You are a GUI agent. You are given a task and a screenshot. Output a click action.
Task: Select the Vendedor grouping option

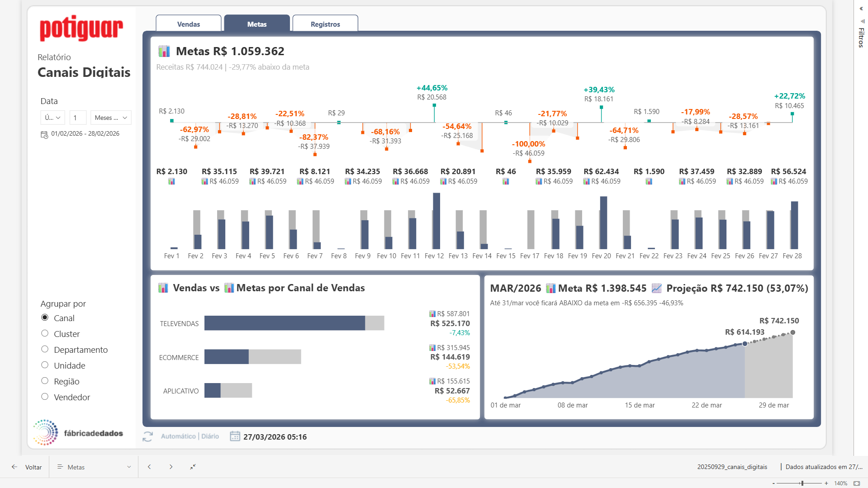(45, 396)
